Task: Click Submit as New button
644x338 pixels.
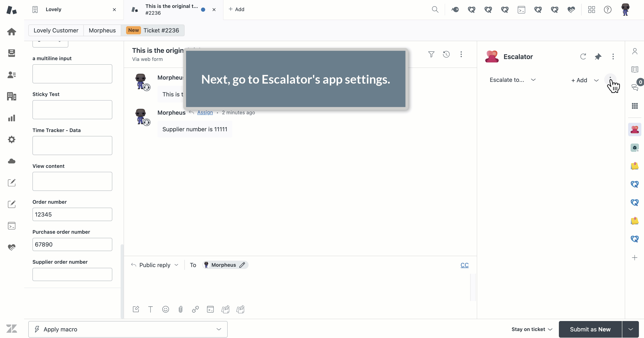Action: pos(590,329)
